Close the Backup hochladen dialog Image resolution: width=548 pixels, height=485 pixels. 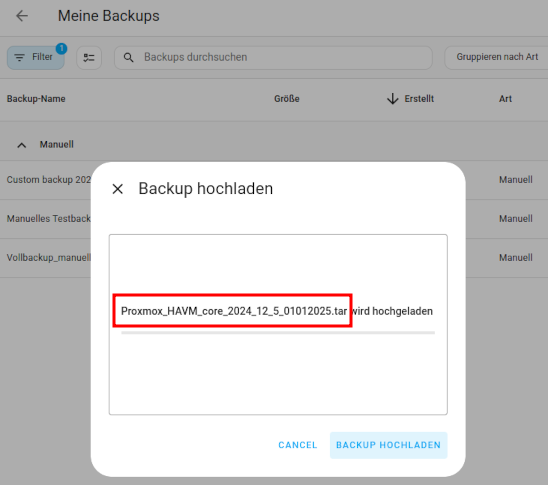(x=118, y=189)
